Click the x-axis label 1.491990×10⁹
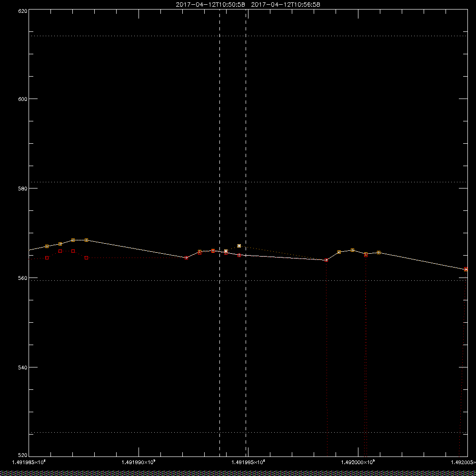 point(139,462)
